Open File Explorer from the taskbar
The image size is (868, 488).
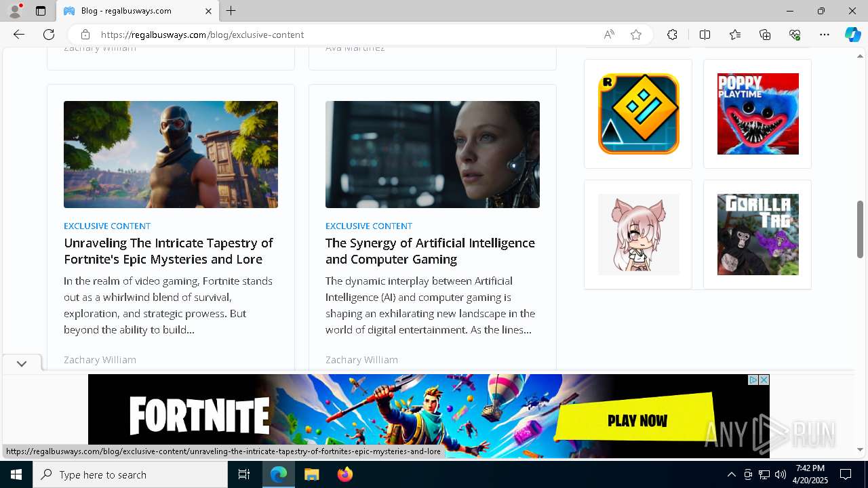click(311, 474)
